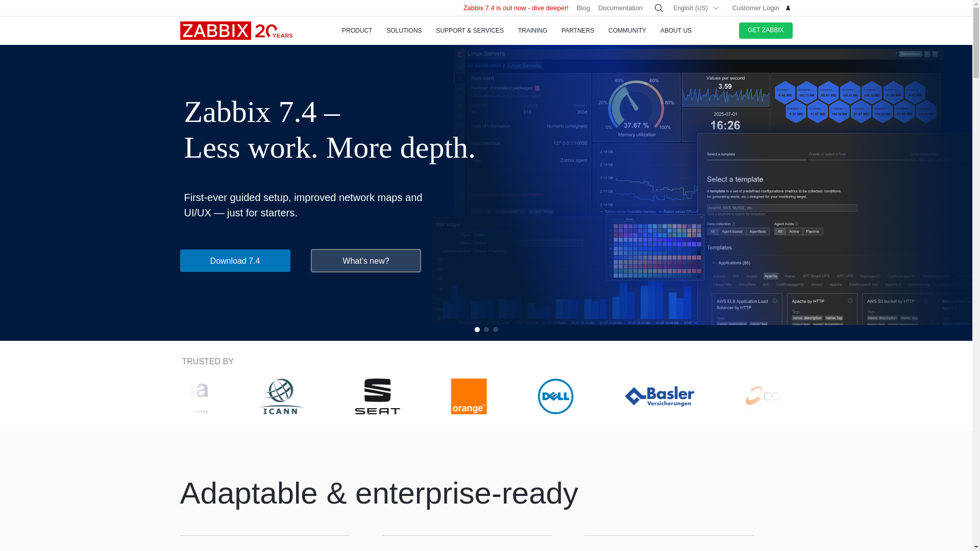
Task: Open the TRAINING menu
Action: pos(532,31)
